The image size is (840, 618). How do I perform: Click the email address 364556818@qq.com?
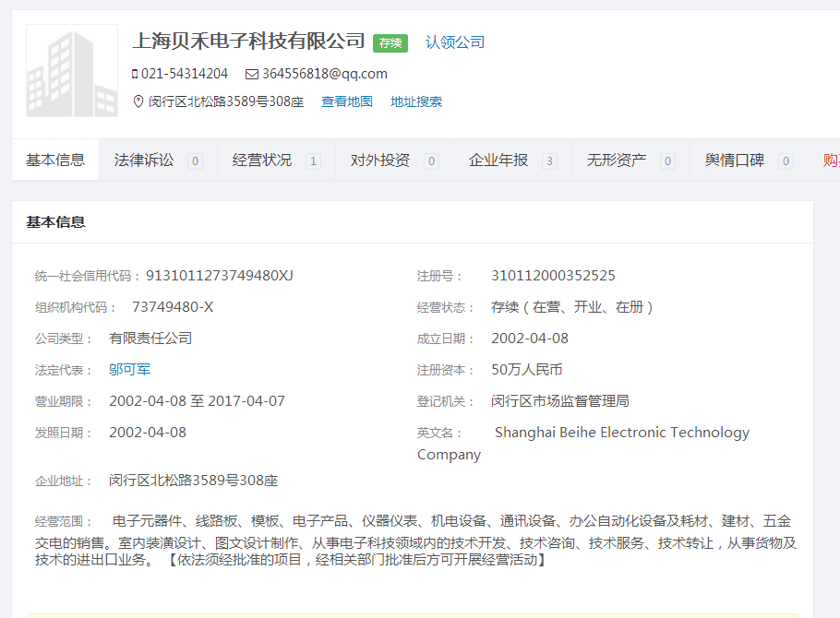[x=325, y=74]
